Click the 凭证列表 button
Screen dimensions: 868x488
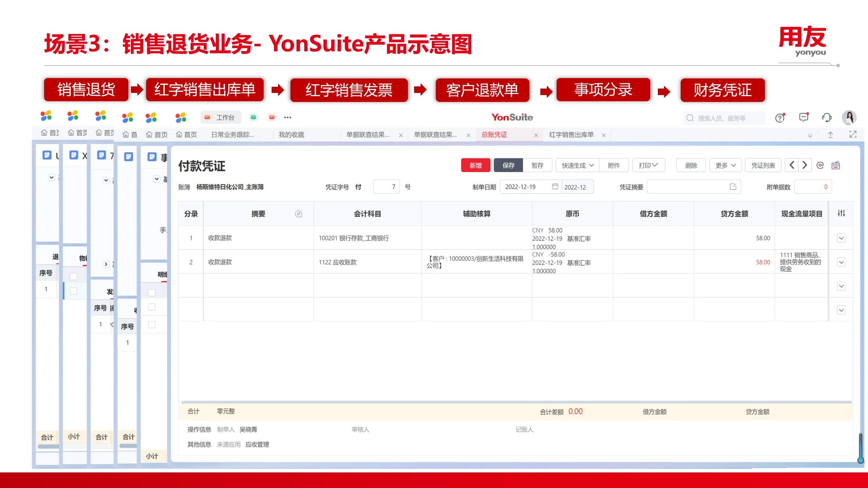(763, 165)
